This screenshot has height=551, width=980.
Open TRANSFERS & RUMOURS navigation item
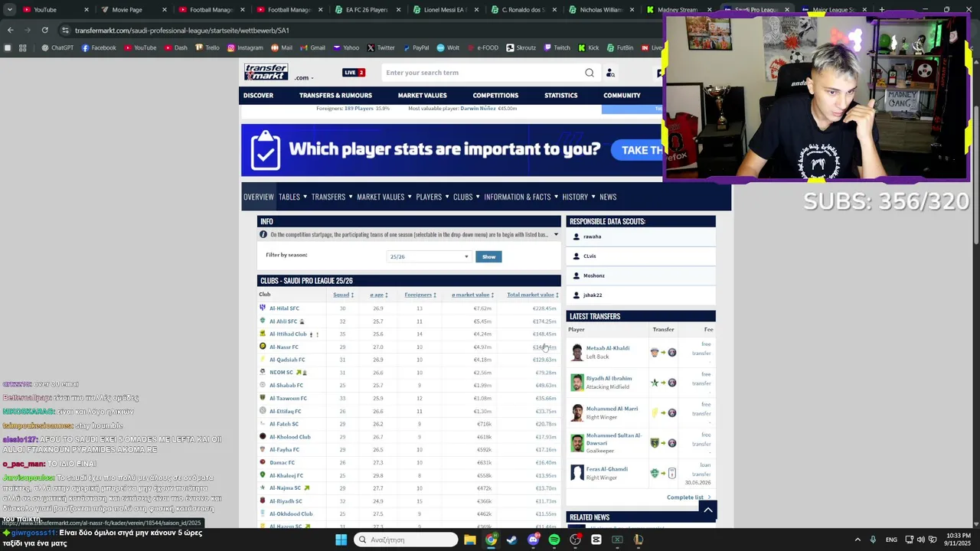(x=335, y=96)
